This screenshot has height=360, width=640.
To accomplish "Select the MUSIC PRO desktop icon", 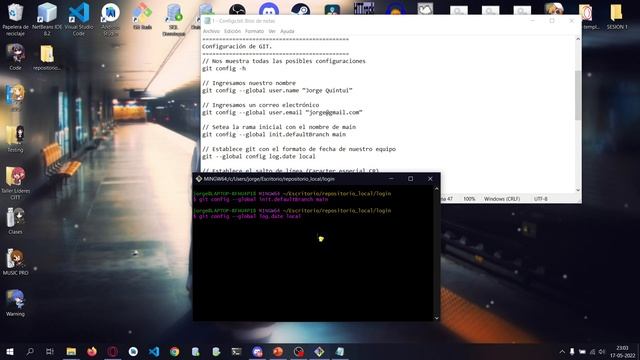I will tap(15, 262).
